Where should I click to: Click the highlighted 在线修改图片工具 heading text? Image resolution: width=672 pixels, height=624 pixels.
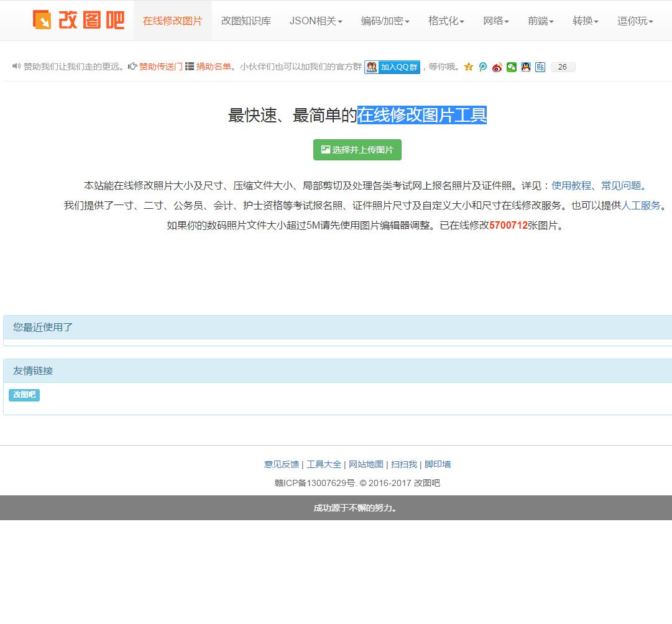[x=422, y=115]
